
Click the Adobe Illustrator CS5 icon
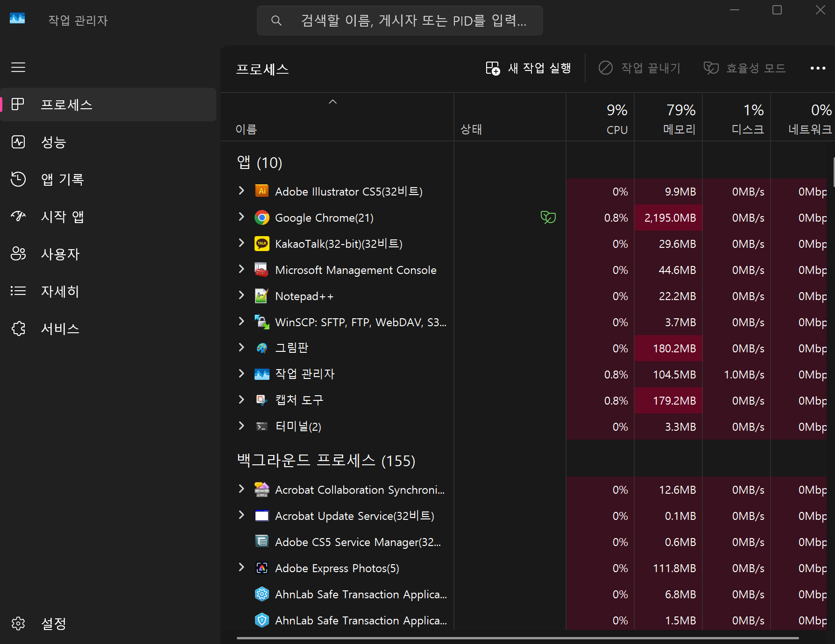(262, 191)
